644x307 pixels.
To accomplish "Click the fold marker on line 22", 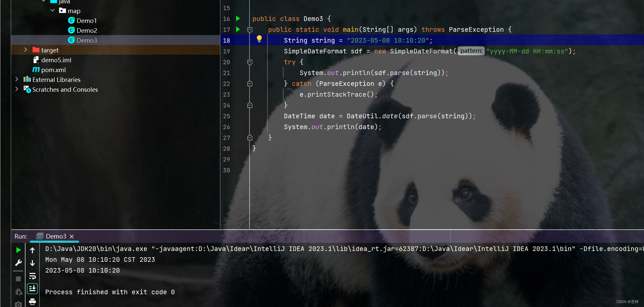I will click(x=250, y=84).
